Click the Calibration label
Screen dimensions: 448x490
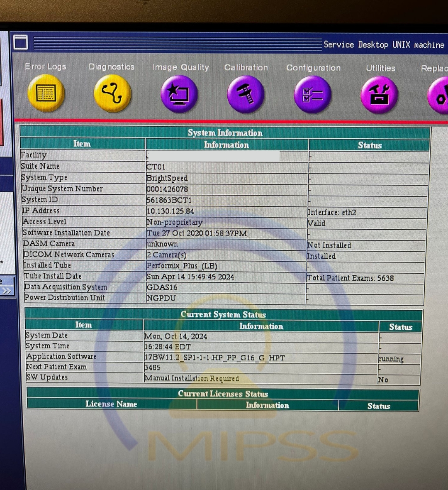click(x=246, y=68)
